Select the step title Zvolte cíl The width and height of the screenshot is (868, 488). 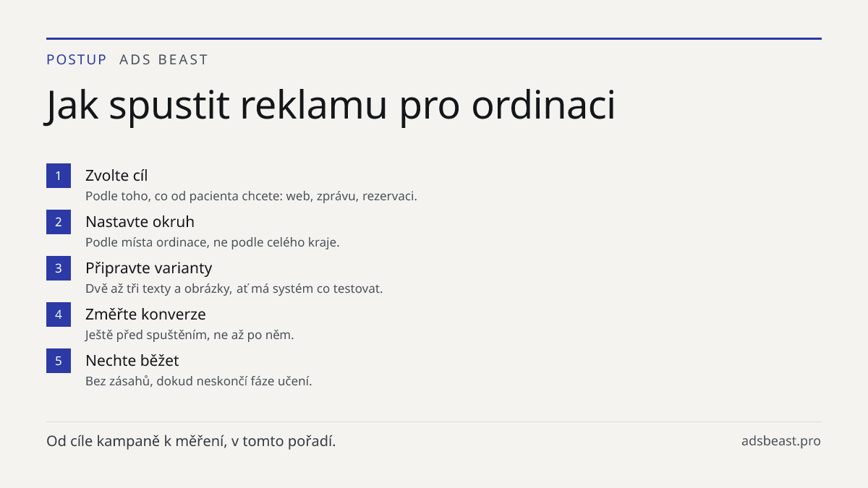pos(116,176)
